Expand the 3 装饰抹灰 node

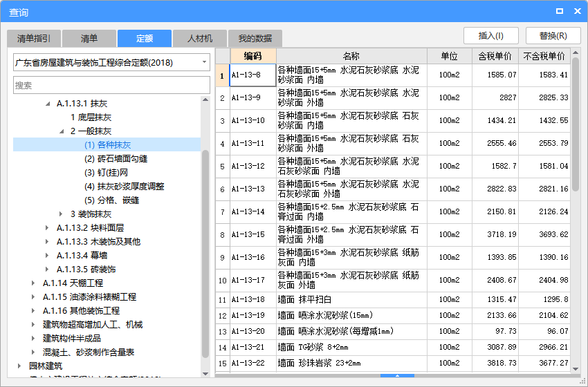pyautogui.click(x=61, y=214)
